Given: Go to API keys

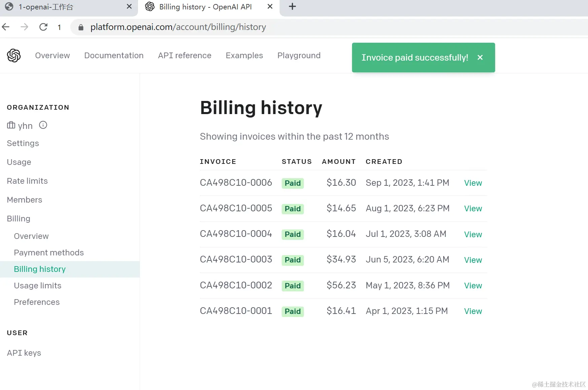Looking at the screenshot, I should click(24, 353).
